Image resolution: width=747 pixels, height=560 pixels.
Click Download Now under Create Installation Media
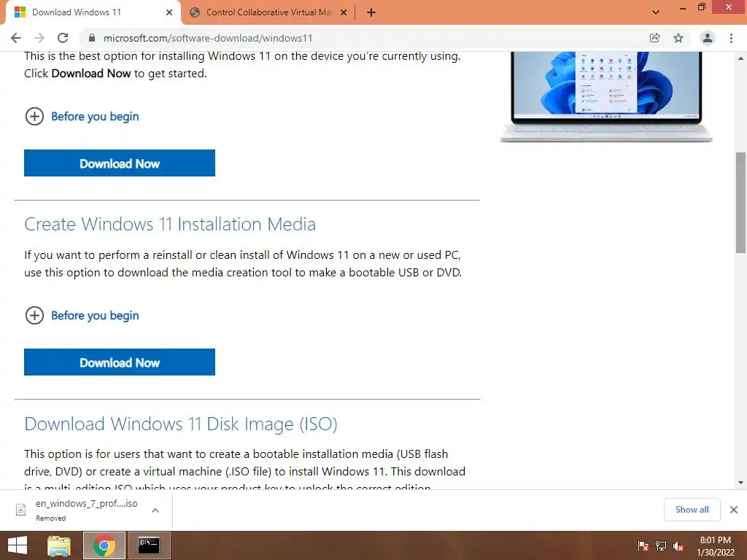(120, 362)
